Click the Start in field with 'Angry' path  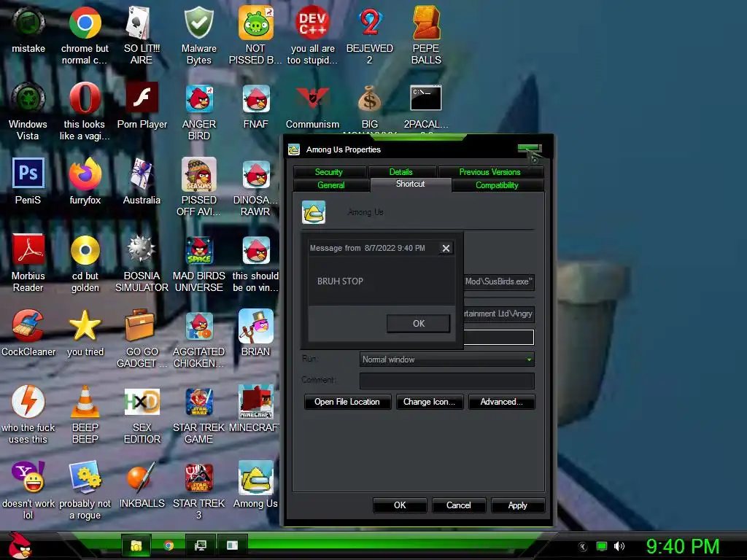[x=499, y=314]
